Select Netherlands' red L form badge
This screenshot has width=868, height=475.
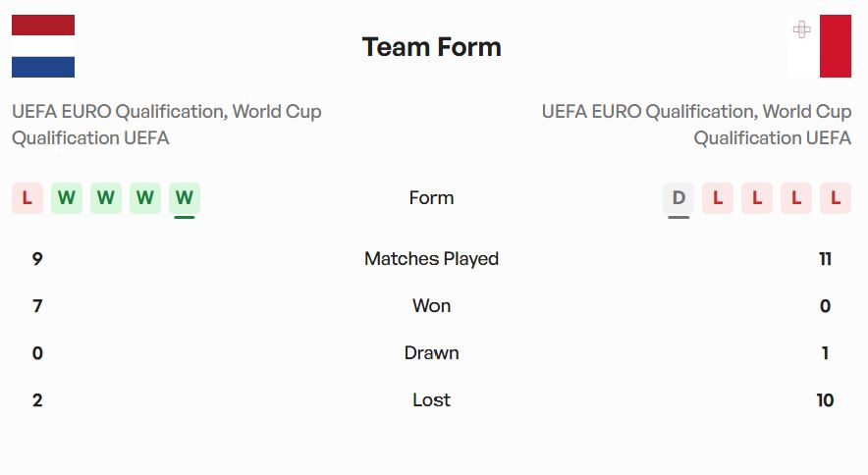coord(27,197)
